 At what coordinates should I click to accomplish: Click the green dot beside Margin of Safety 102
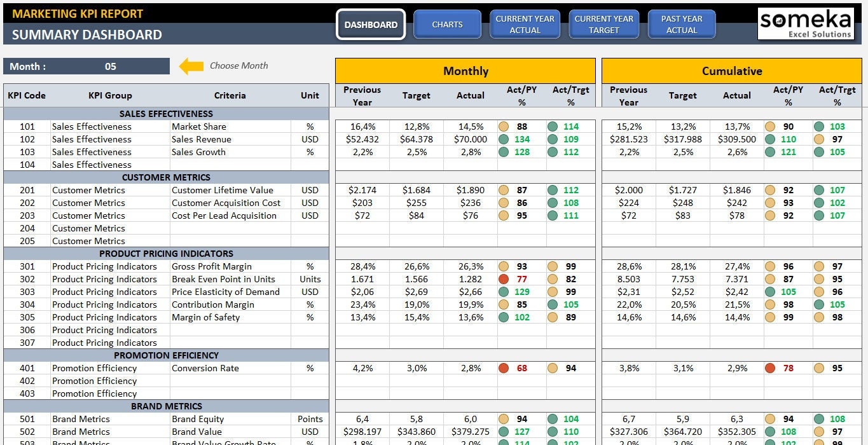coord(503,317)
